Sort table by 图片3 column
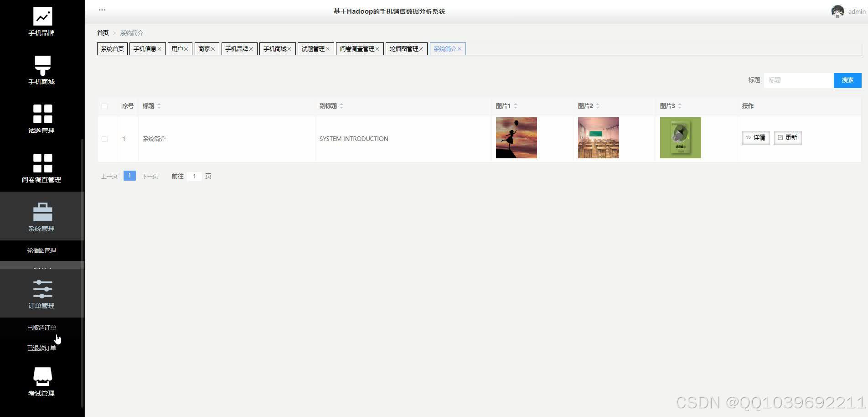 coord(680,106)
